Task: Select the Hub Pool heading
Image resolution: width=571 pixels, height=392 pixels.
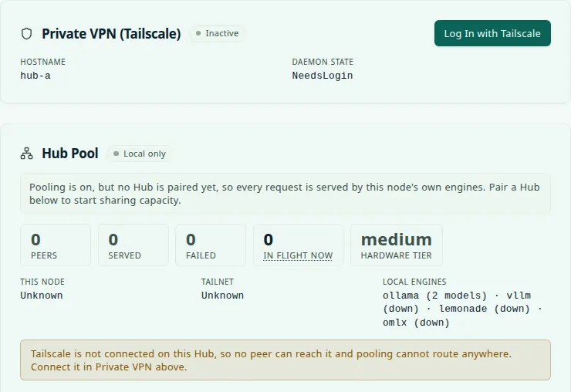Action: [x=70, y=154]
